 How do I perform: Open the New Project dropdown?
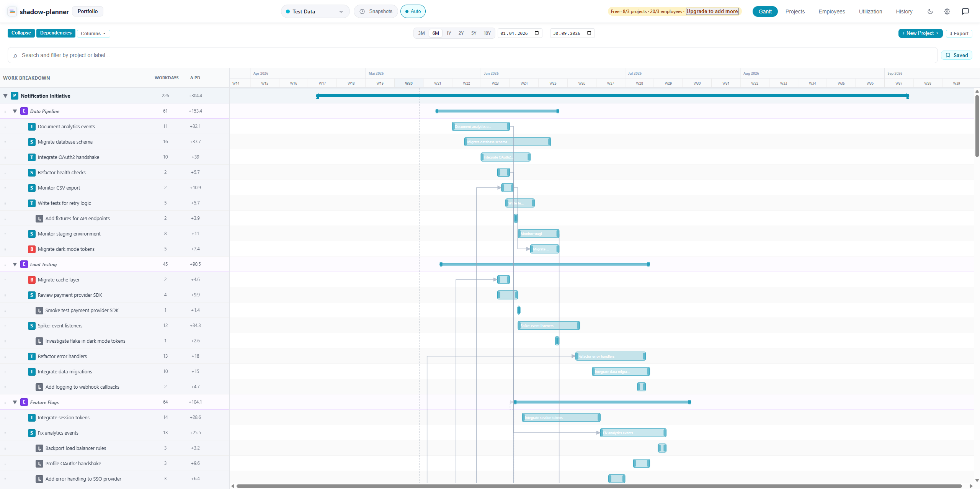point(920,33)
